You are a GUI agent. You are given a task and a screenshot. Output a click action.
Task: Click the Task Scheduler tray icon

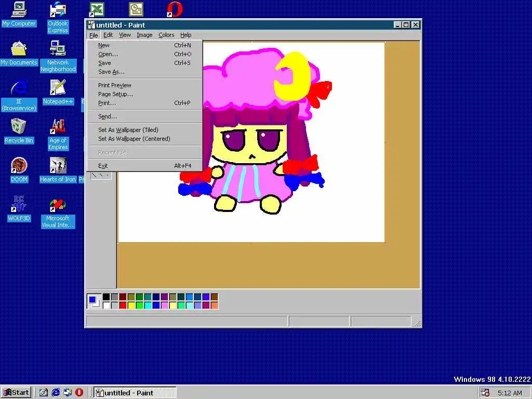(x=485, y=393)
